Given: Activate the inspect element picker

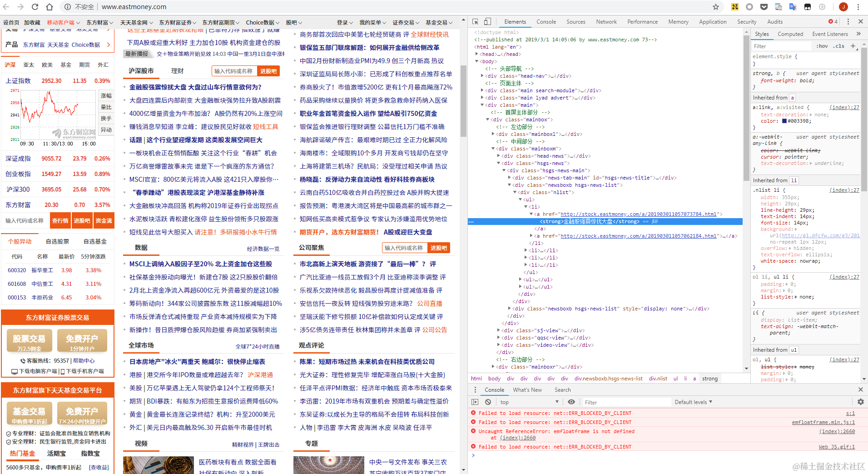Looking at the screenshot, I should [x=475, y=22].
